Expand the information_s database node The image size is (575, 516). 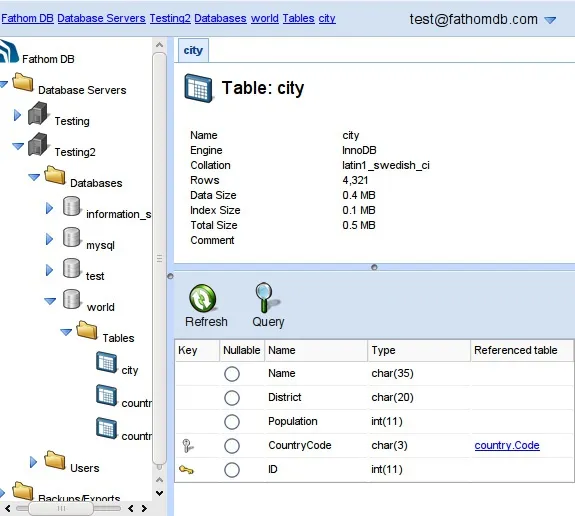pos(50,208)
